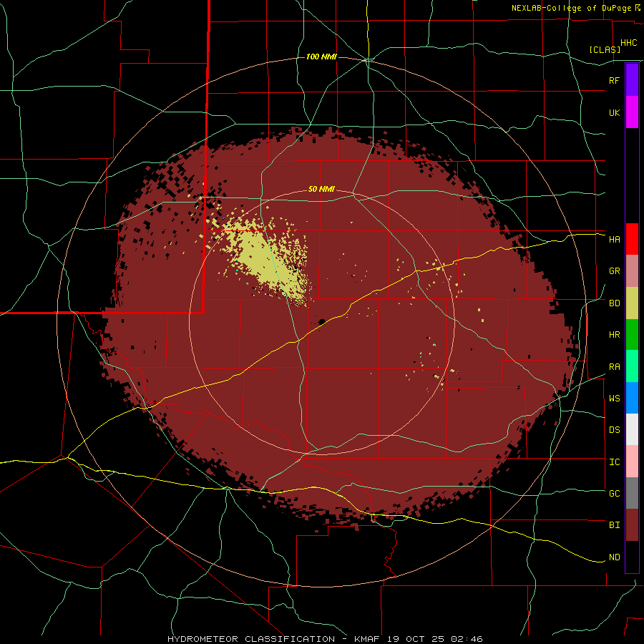Click the UK legend label
The width and height of the screenshot is (644, 644).
click(x=614, y=112)
